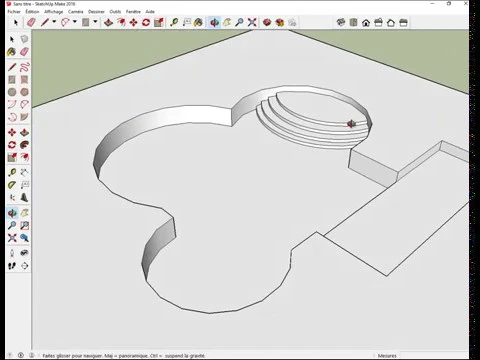Select Make Component in left toolbar
This screenshot has height=360, width=480.
[x=24, y=39]
